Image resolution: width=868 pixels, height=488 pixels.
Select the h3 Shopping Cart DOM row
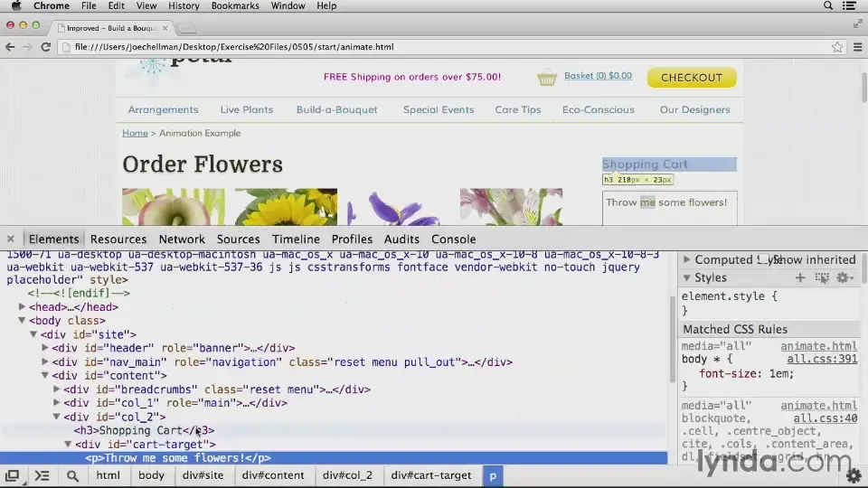(x=334, y=430)
